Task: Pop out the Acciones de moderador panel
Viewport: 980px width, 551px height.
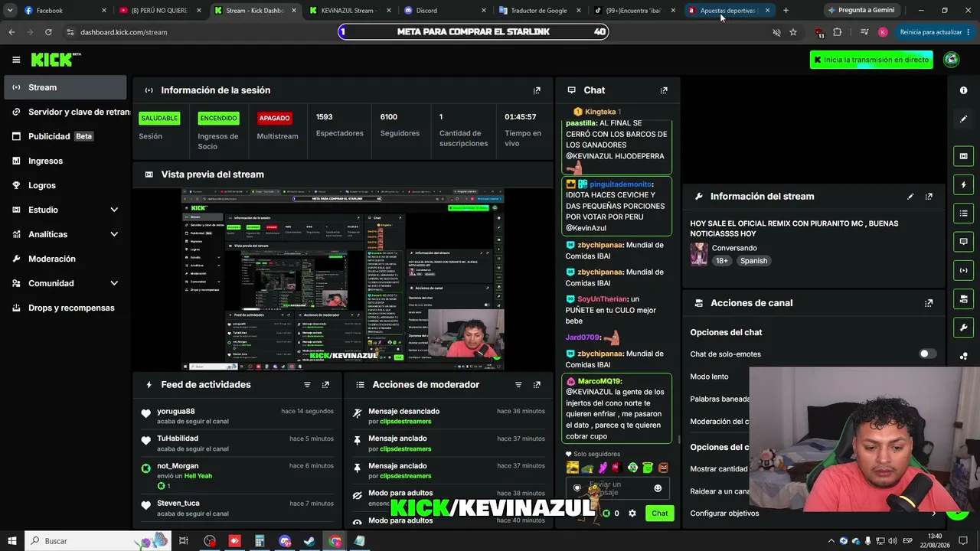Action: pos(537,385)
